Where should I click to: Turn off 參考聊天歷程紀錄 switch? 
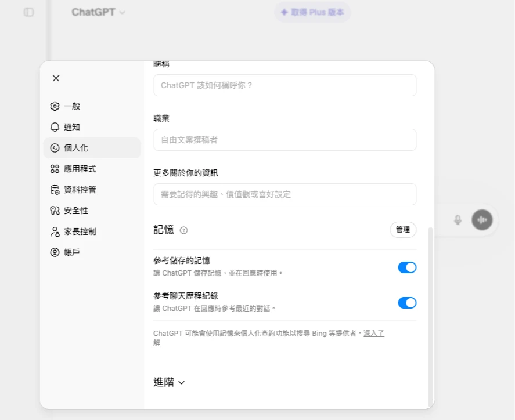406,303
